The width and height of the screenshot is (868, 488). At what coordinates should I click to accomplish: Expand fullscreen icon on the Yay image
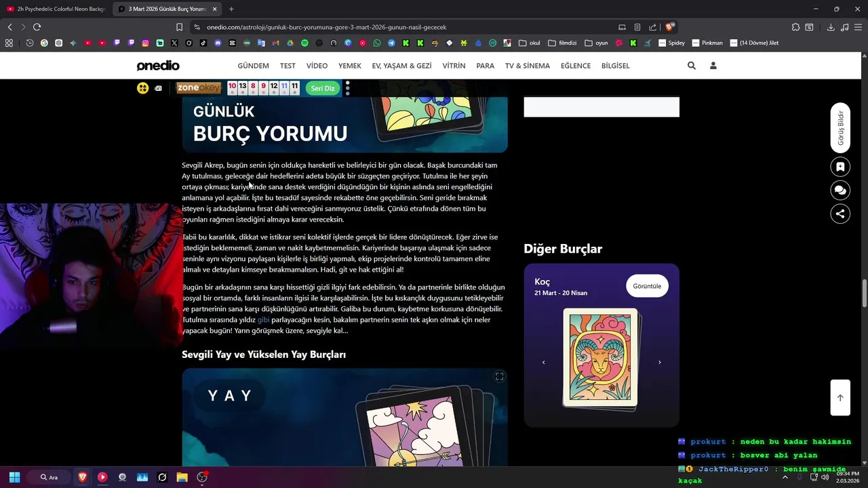pyautogui.click(x=499, y=377)
